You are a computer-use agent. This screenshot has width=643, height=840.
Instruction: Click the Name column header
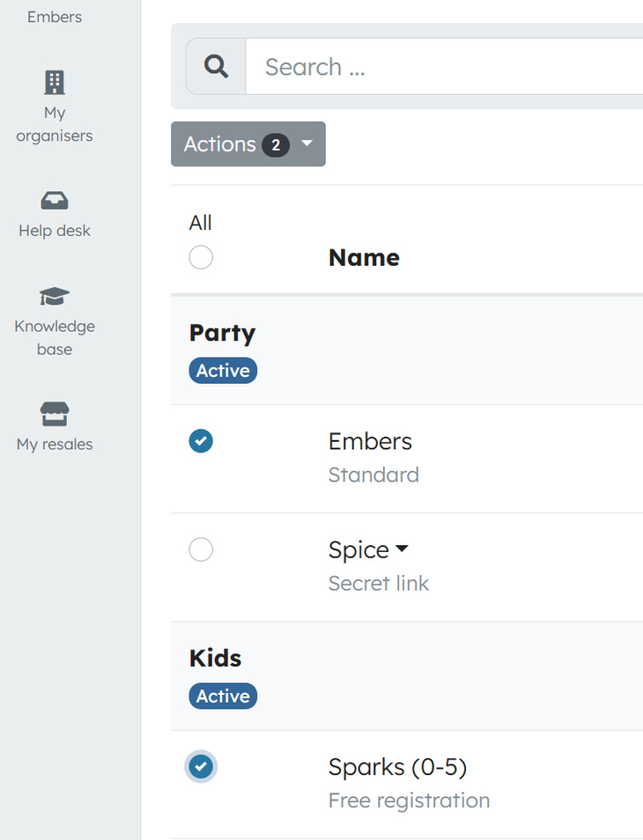(364, 257)
